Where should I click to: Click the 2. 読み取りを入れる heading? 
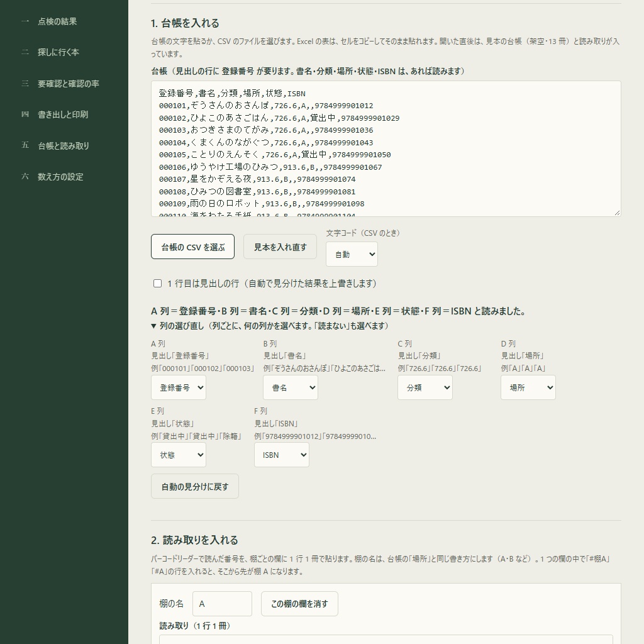[x=194, y=540]
